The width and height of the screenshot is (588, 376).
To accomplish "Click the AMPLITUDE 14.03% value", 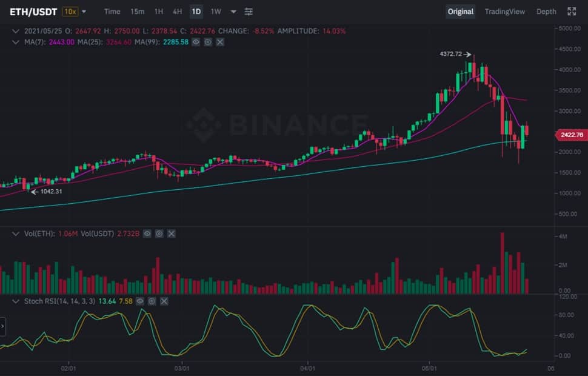I will pos(334,31).
